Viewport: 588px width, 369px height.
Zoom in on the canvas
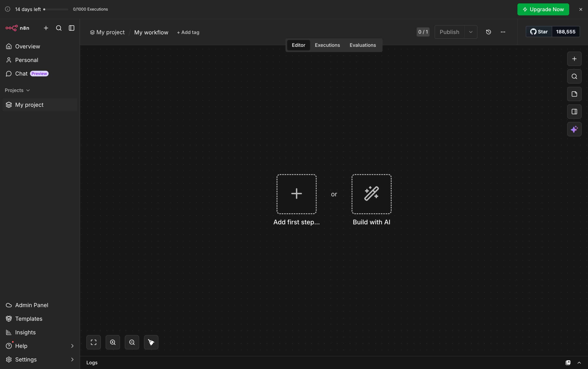tap(113, 342)
